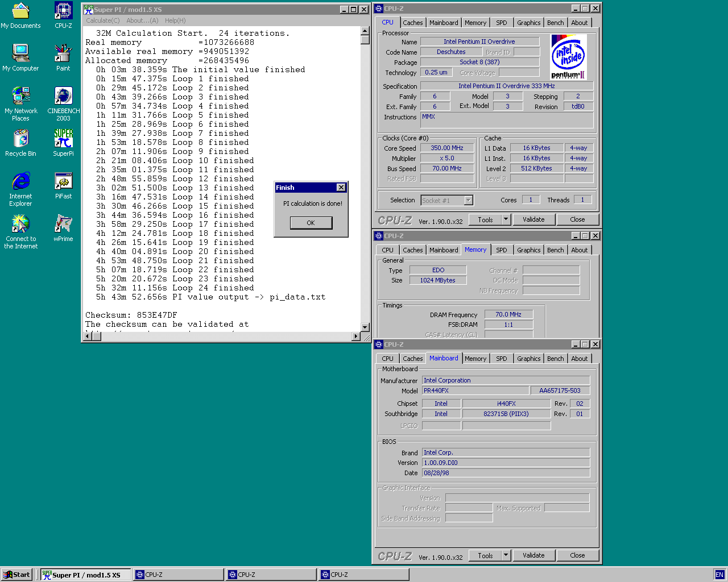This screenshot has width=728, height=582.
Task: Open Connect to the Internet icon
Action: point(20,232)
